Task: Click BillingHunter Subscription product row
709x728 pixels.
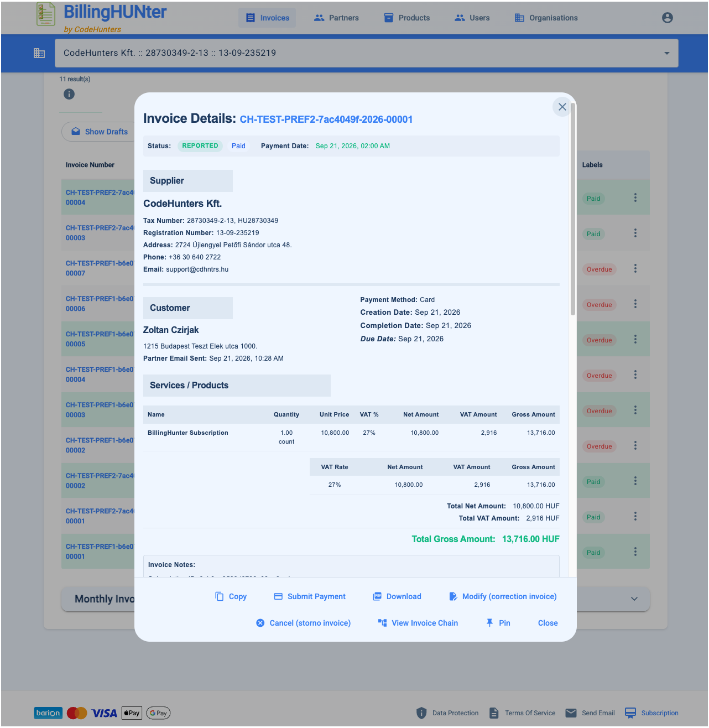Action: pyautogui.click(x=351, y=437)
